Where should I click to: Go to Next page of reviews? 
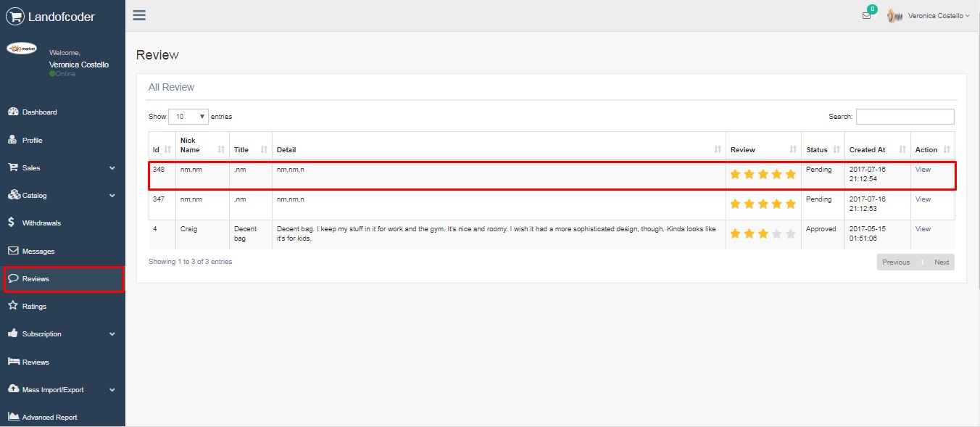941,262
